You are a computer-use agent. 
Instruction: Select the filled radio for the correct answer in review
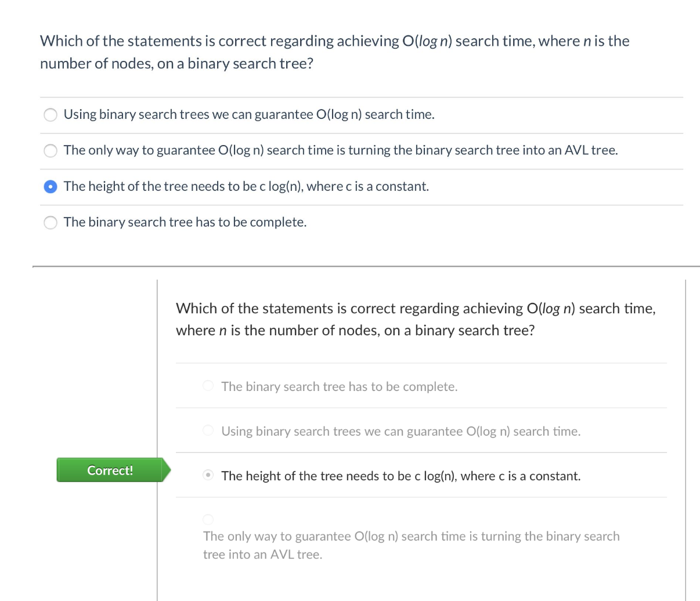pos(208,475)
